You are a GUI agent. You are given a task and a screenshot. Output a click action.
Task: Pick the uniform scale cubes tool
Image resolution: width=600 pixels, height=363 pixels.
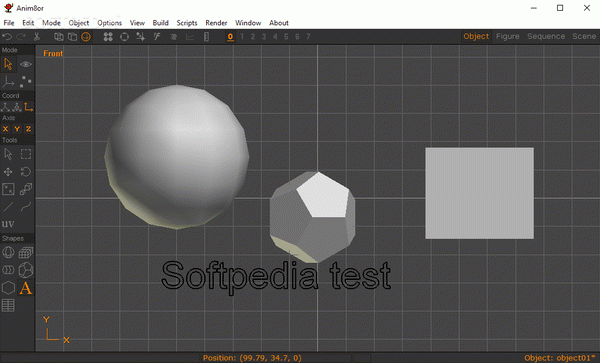pos(26,189)
